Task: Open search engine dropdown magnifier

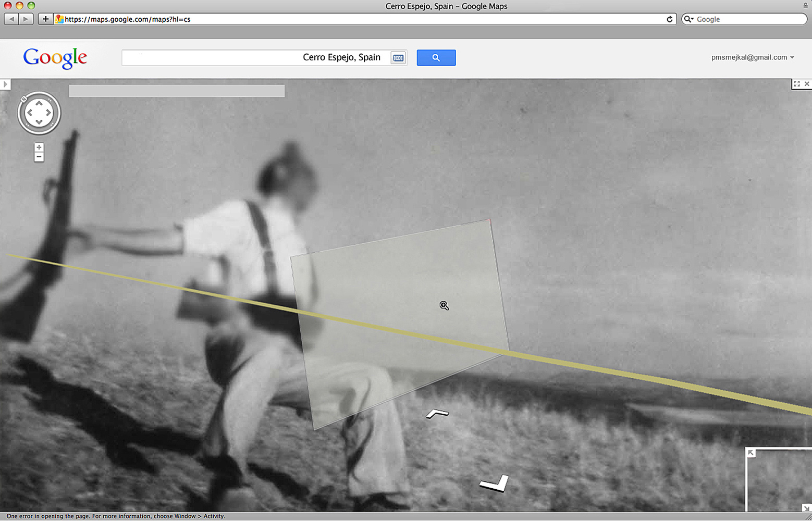Action: point(688,19)
